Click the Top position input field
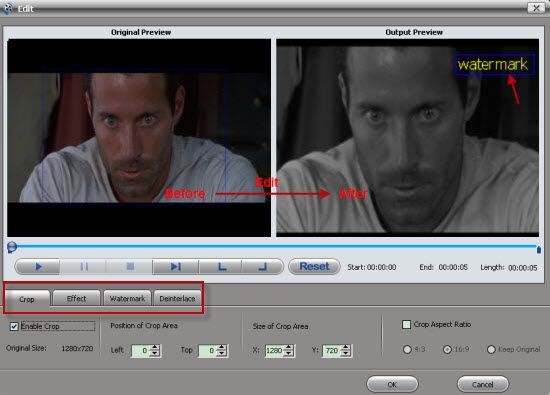The height and width of the screenshot is (395, 550). pyautogui.click(x=207, y=351)
